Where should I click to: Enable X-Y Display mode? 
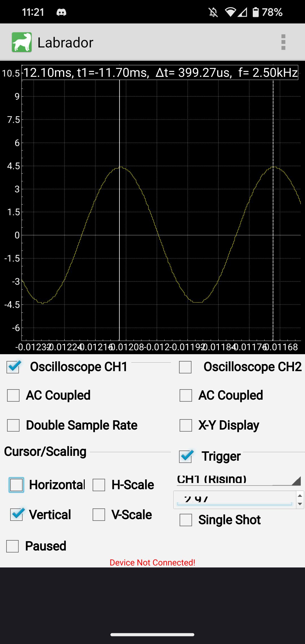click(186, 424)
